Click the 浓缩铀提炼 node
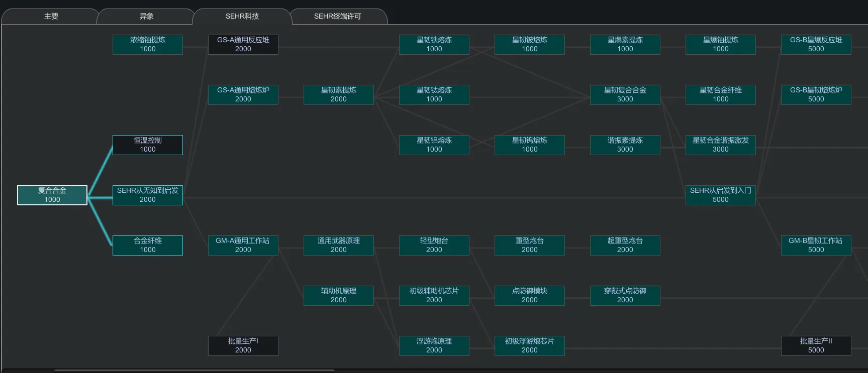 point(148,45)
